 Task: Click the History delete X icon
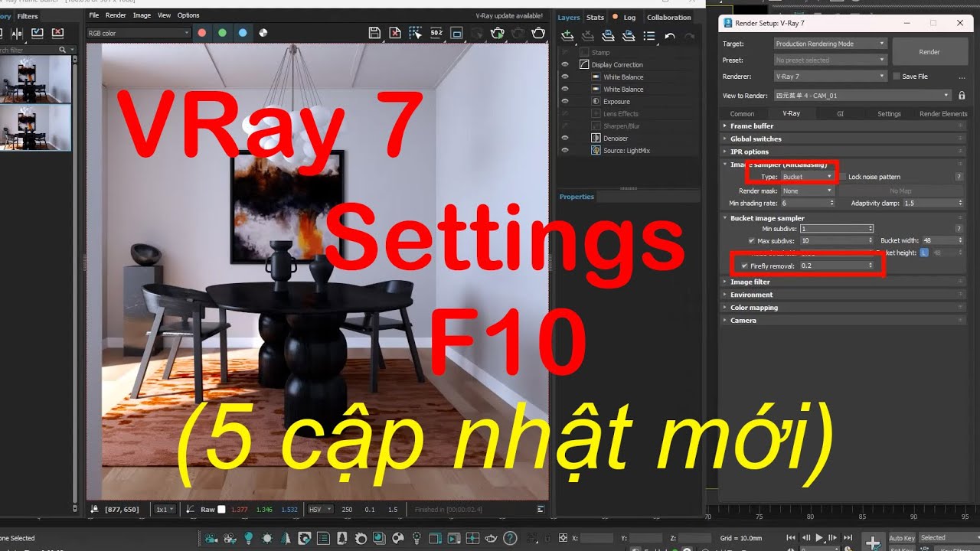(57, 33)
